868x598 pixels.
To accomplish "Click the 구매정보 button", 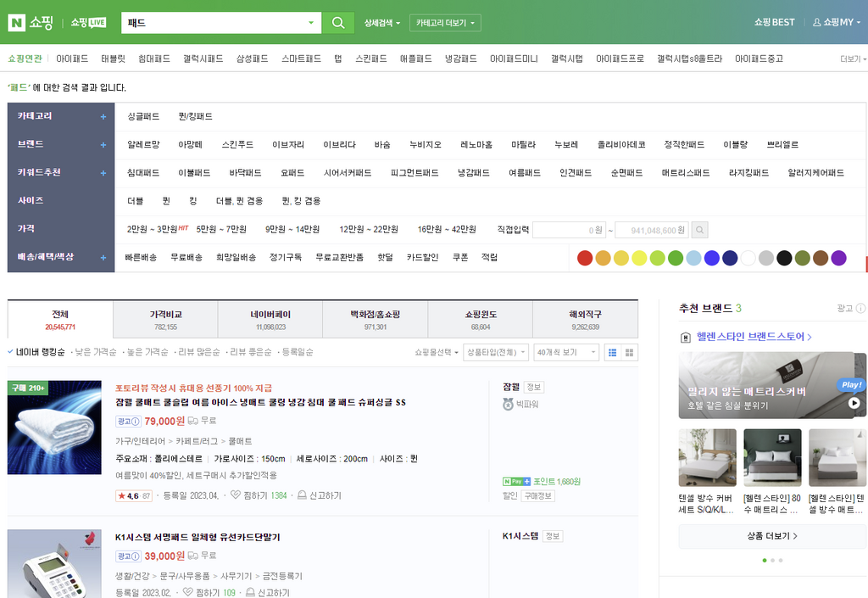I will coord(538,495).
